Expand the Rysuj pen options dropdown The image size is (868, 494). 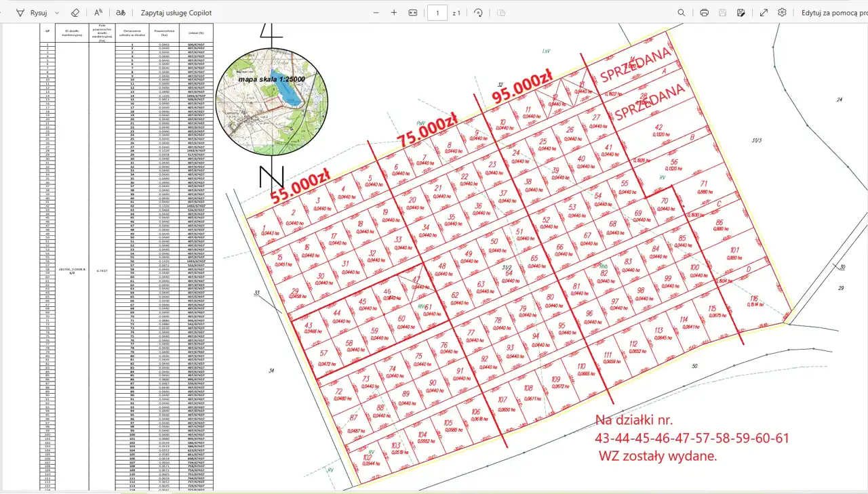click(x=57, y=13)
